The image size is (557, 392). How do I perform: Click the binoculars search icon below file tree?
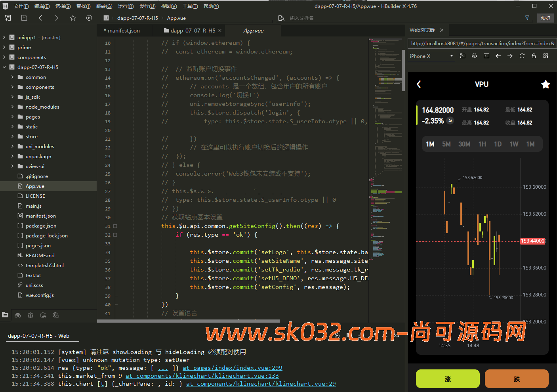pyautogui.click(x=18, y=315)
